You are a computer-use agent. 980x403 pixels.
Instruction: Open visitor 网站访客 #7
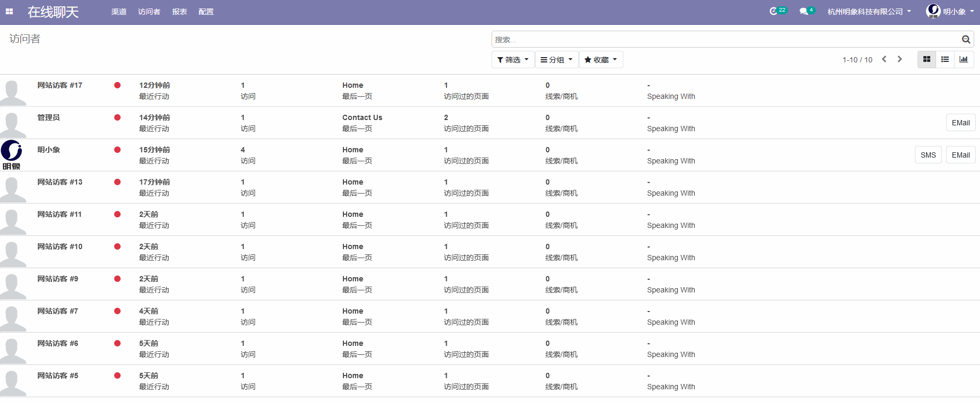coord(58,311)
